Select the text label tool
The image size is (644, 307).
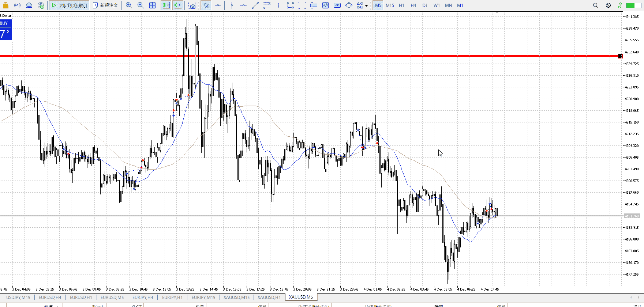coord(278,5)
